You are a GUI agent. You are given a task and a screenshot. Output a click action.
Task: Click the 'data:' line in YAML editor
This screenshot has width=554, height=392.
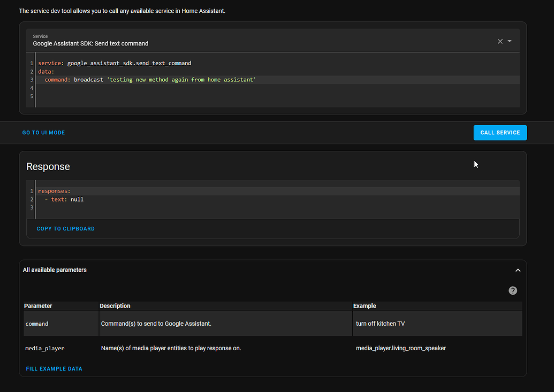pos(46,71)
